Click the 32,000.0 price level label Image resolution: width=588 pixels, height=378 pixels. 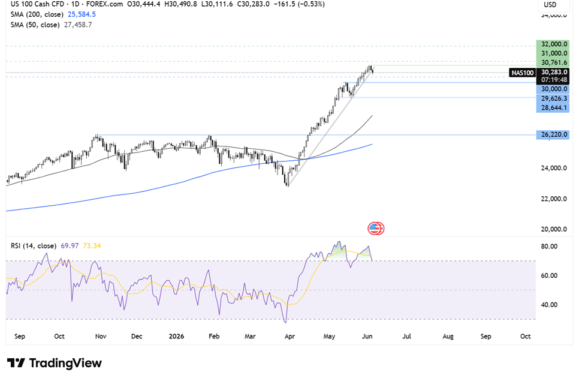point(553,44)
